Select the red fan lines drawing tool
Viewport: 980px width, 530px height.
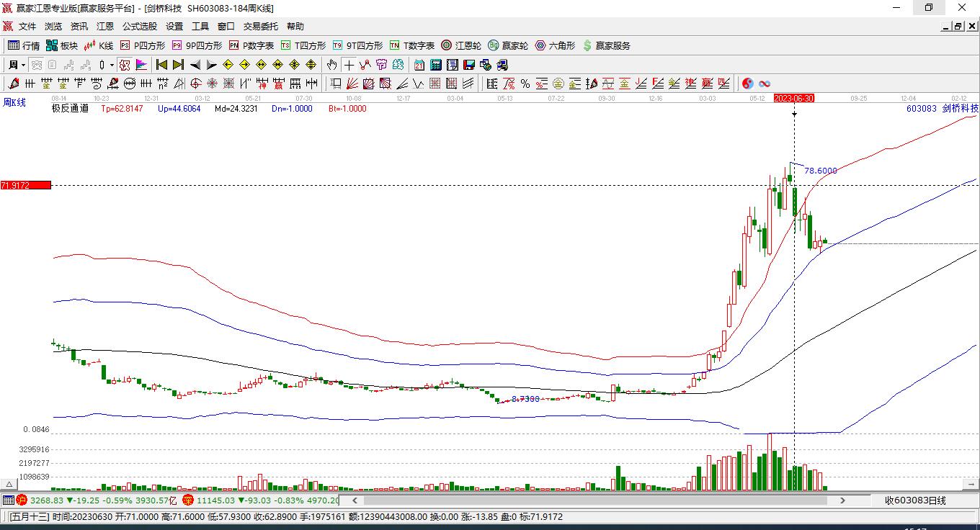(352, 84)
